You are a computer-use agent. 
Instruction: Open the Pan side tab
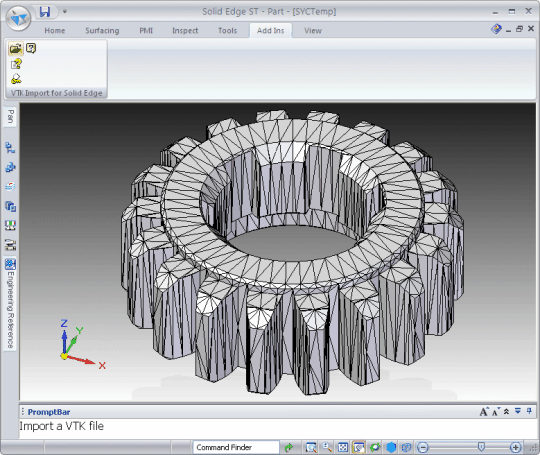(10, 117)
